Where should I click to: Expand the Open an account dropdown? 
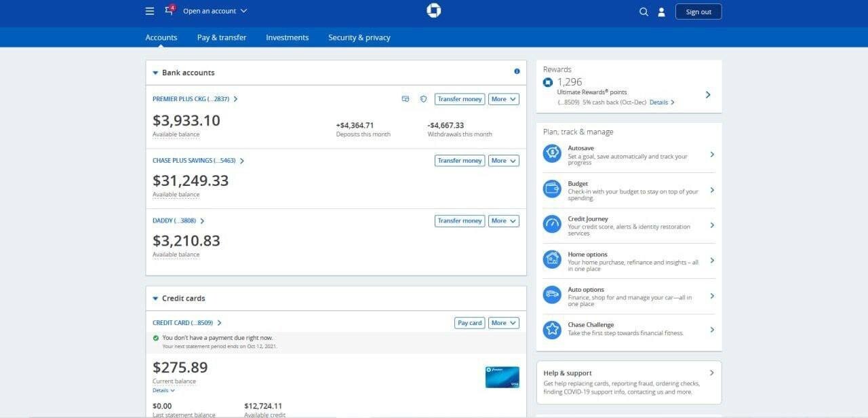pyautogui.click(x=215, y=11)
